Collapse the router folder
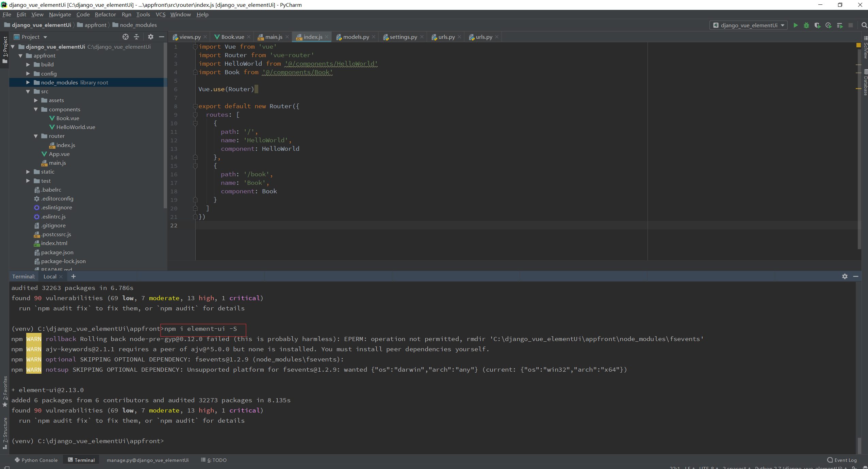This screenshot has width=868, height=469. [x=36, y=136]
